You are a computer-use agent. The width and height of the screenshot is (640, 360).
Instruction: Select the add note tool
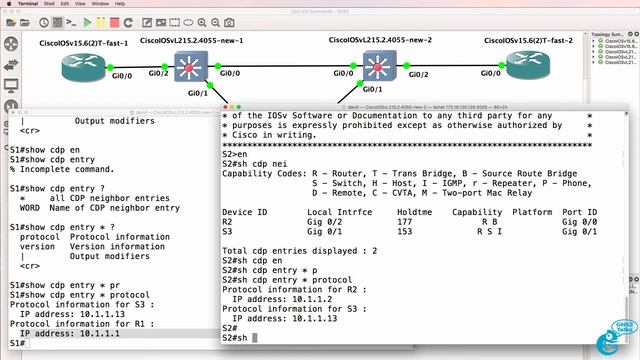147,22
